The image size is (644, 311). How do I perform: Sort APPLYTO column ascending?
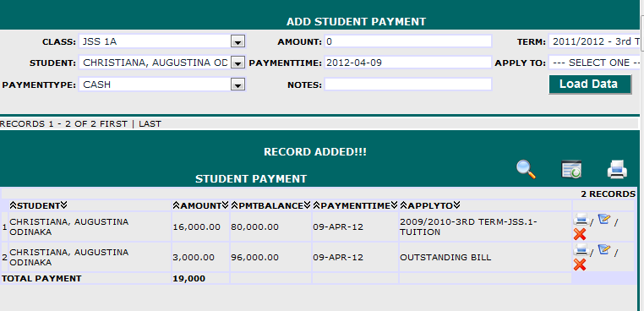click(404, 205)
